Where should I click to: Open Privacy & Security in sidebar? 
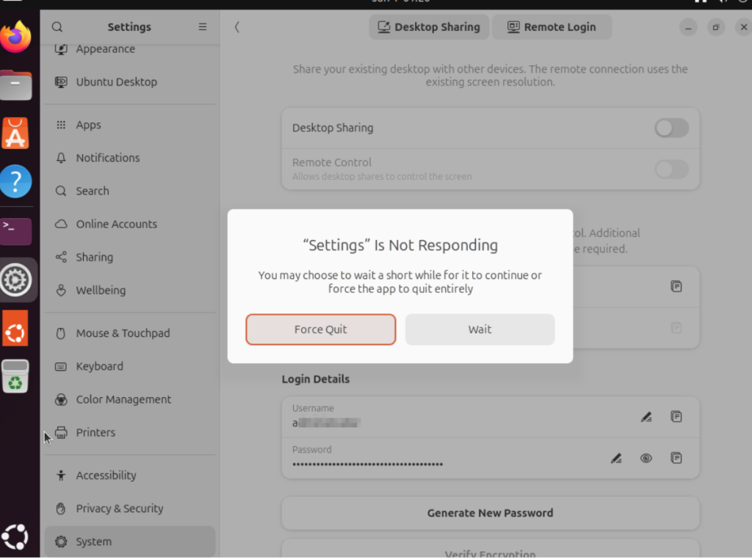(119, 509)
